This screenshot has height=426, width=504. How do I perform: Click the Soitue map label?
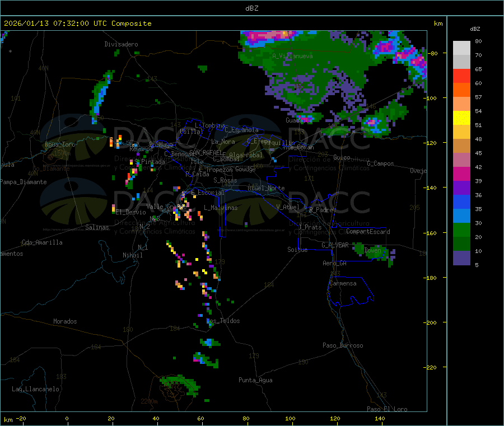click(297, 250)
